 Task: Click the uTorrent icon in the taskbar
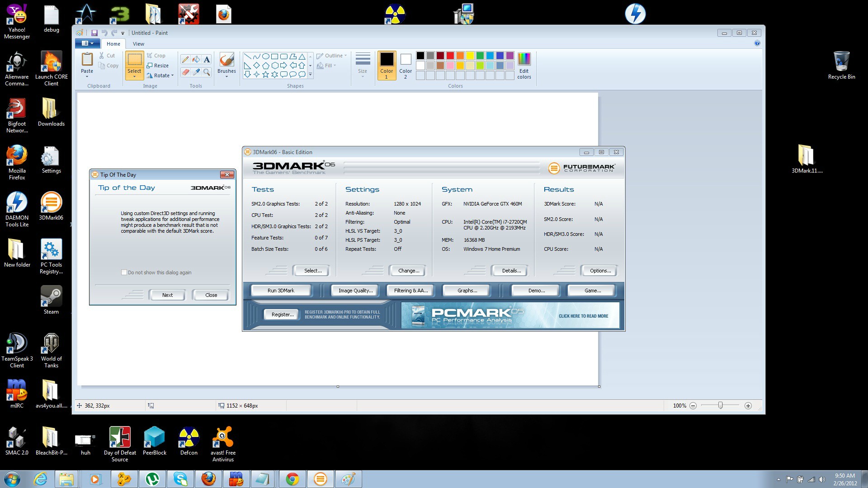pyautogui.click(x=152, y=479)
